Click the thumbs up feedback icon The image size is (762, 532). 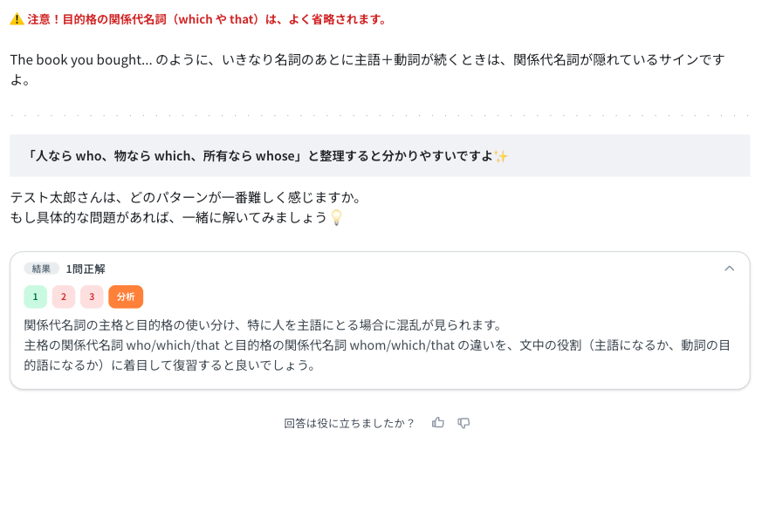click(438, 423)
